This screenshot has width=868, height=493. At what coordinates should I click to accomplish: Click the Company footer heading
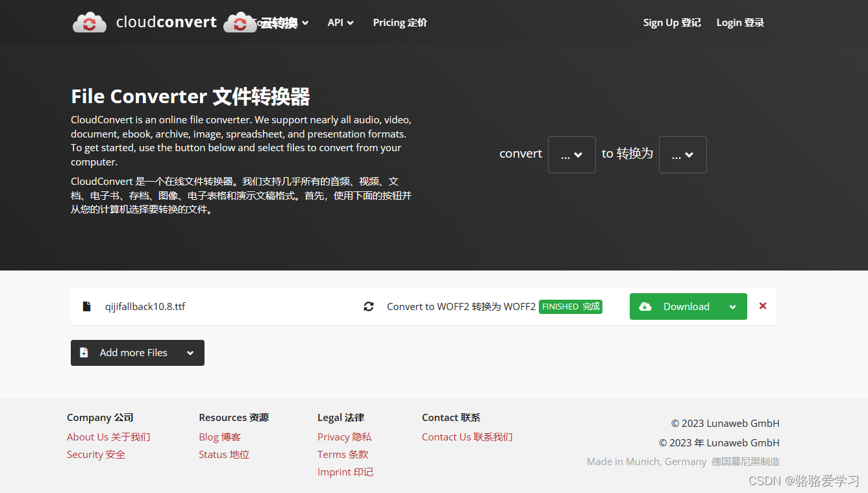[x=100, y=418]
